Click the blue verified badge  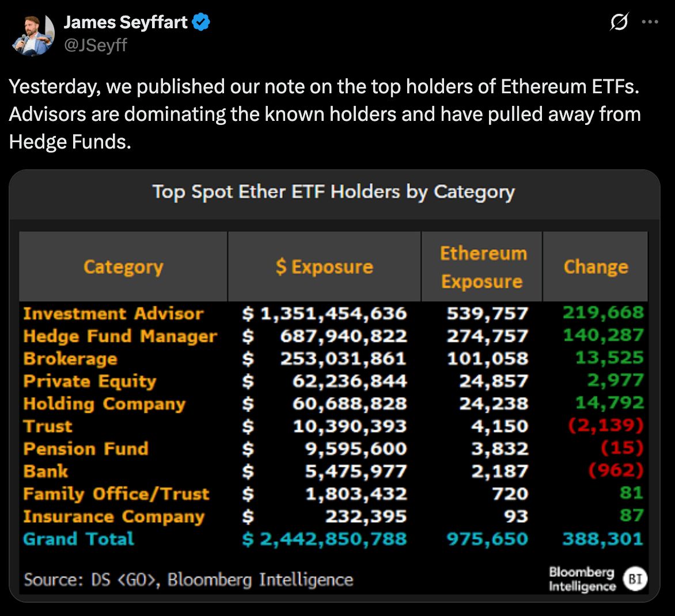coord(200,22)
